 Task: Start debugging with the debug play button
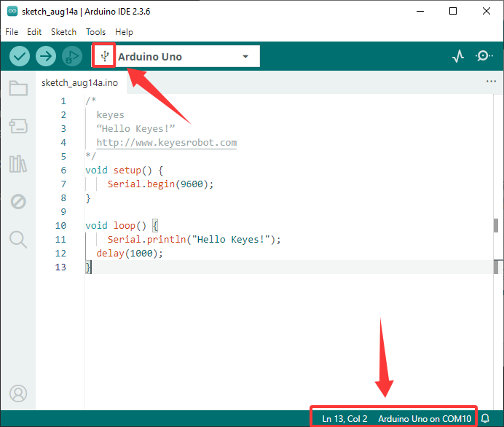tap(72, 56)
